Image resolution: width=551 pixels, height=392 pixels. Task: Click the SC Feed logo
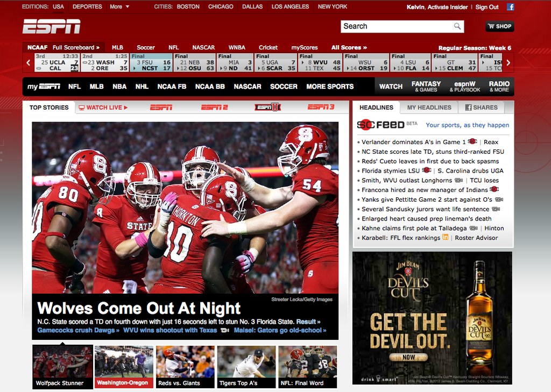[380, 125]
